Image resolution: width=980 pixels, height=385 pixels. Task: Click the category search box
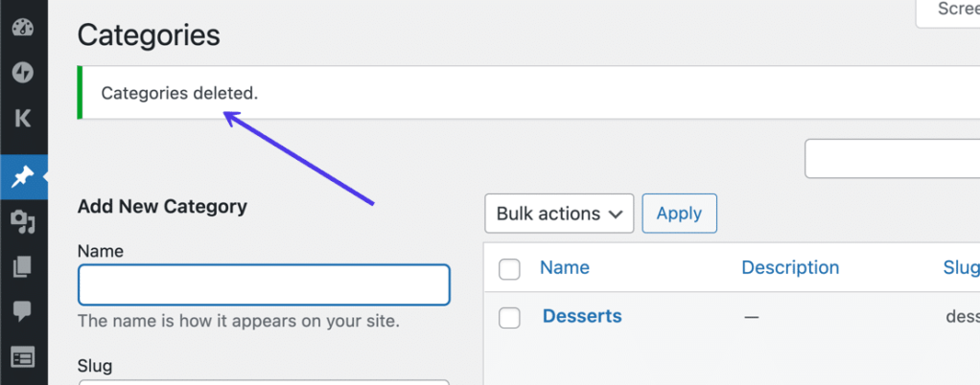892,158
